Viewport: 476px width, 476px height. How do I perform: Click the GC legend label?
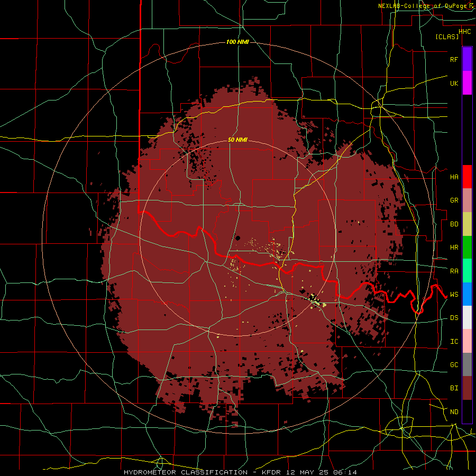[x=454, y=364]
